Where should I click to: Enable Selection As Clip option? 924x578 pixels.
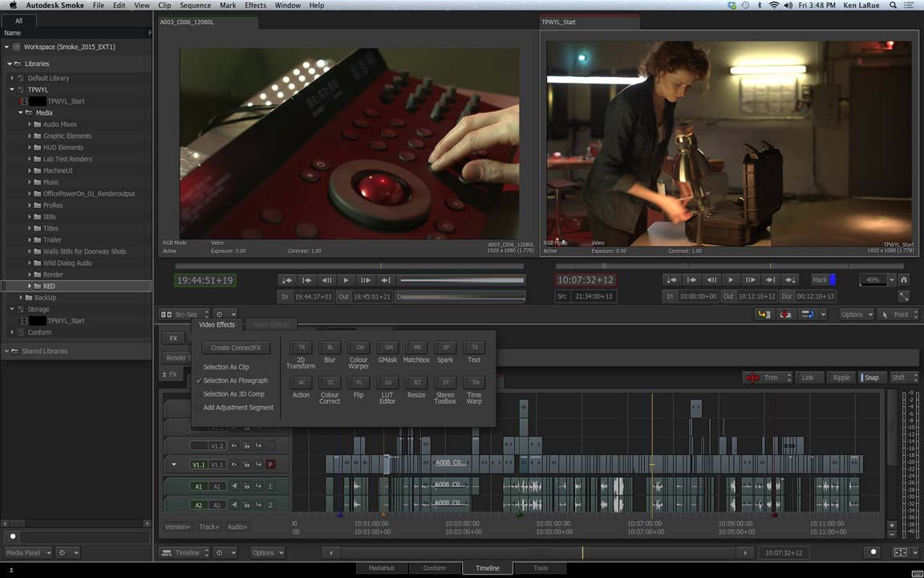(x=226, y=367)
